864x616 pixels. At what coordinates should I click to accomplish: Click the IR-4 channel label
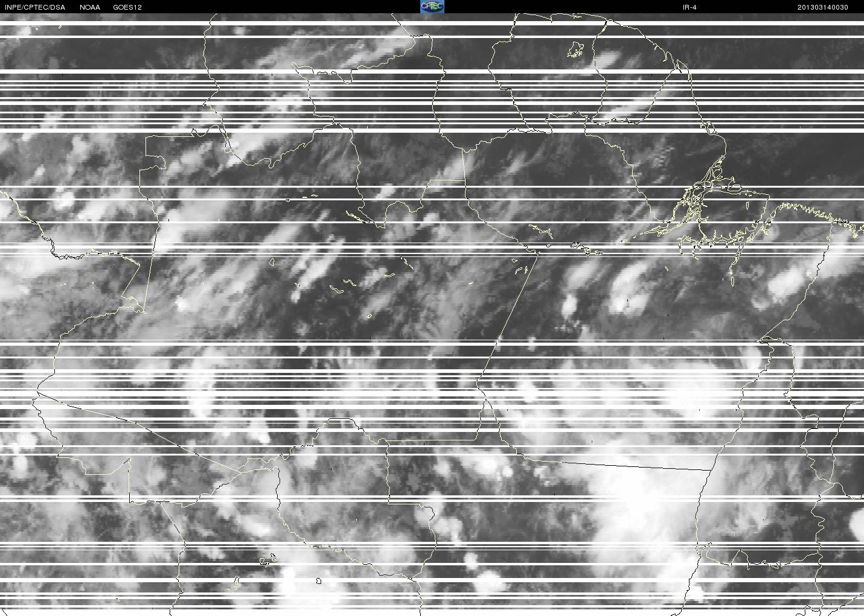tap(689, 7)
